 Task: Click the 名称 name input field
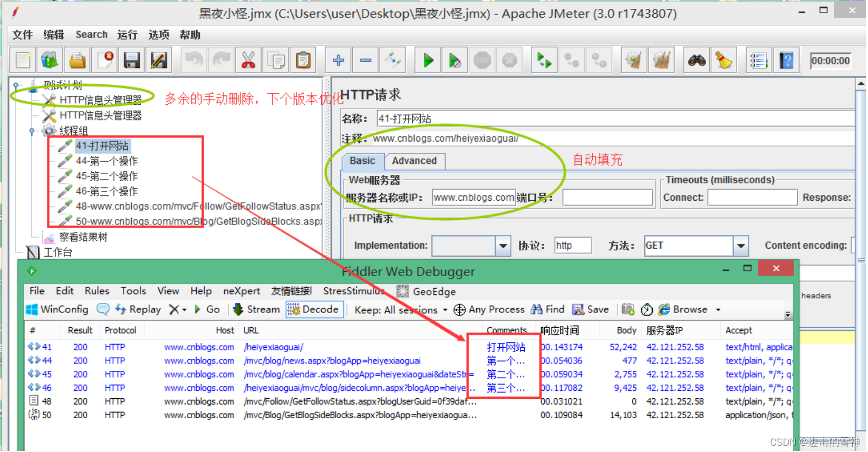pyautogui.click(x=615, y=119)
